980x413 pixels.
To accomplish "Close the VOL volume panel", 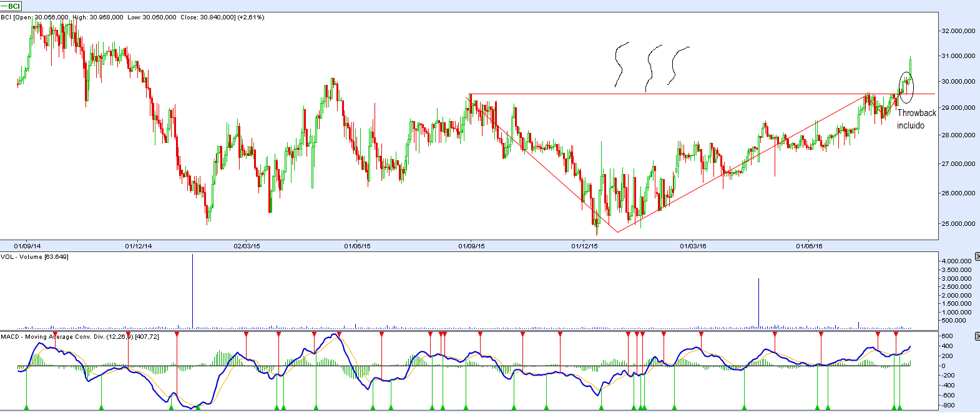I will pos(977,256).
